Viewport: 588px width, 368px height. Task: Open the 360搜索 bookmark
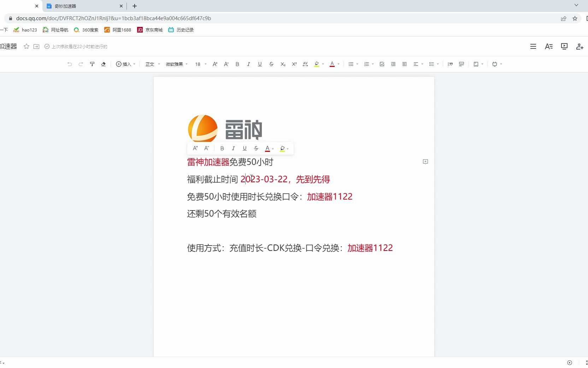(x=86, y=30)
